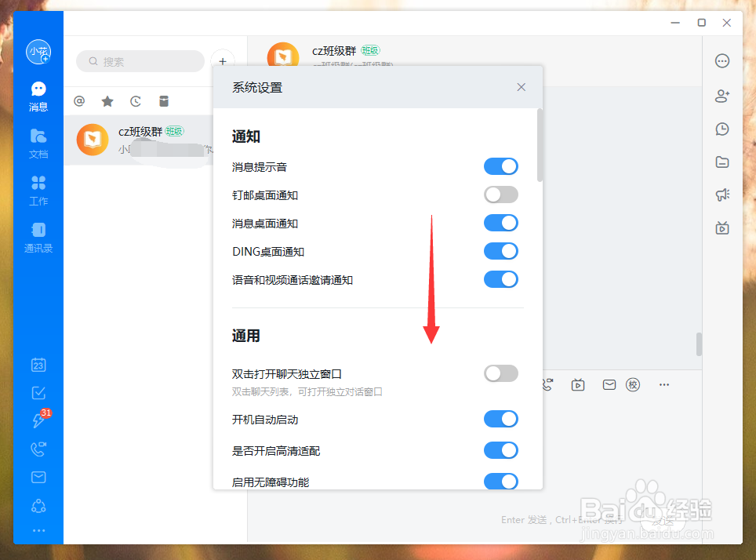Open the Contacts (通讯录) sidebar section

click(x=38, y=238)
